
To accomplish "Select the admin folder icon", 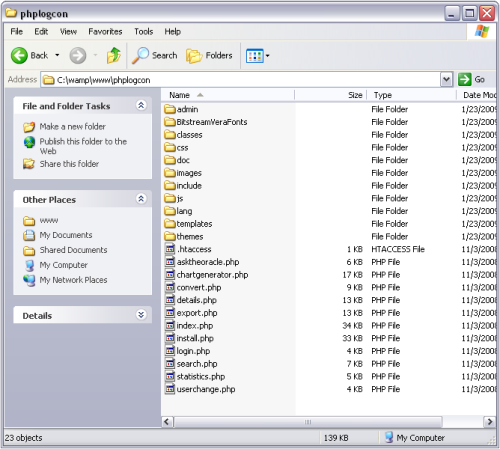I will pos(170,109).
